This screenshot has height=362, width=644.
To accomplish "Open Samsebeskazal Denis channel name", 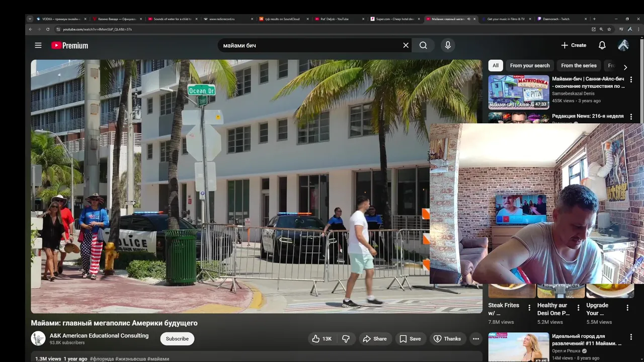I will [573, 94].
